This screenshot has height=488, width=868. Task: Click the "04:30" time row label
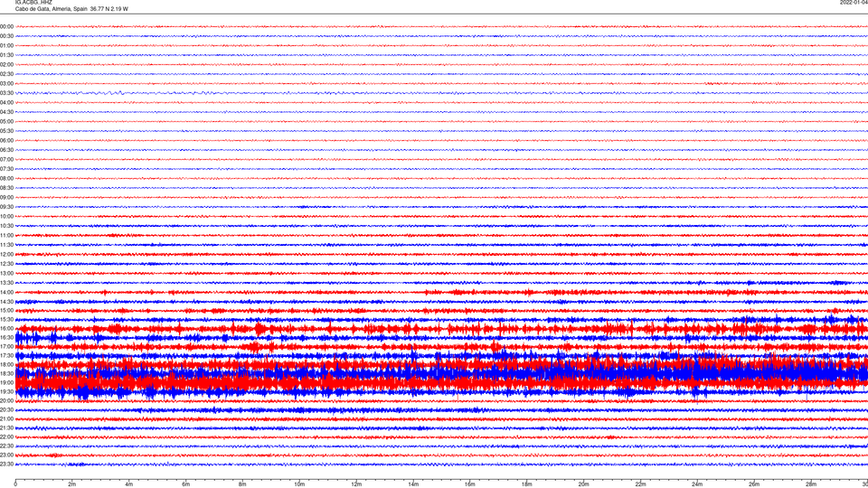[x=6, y=112]
